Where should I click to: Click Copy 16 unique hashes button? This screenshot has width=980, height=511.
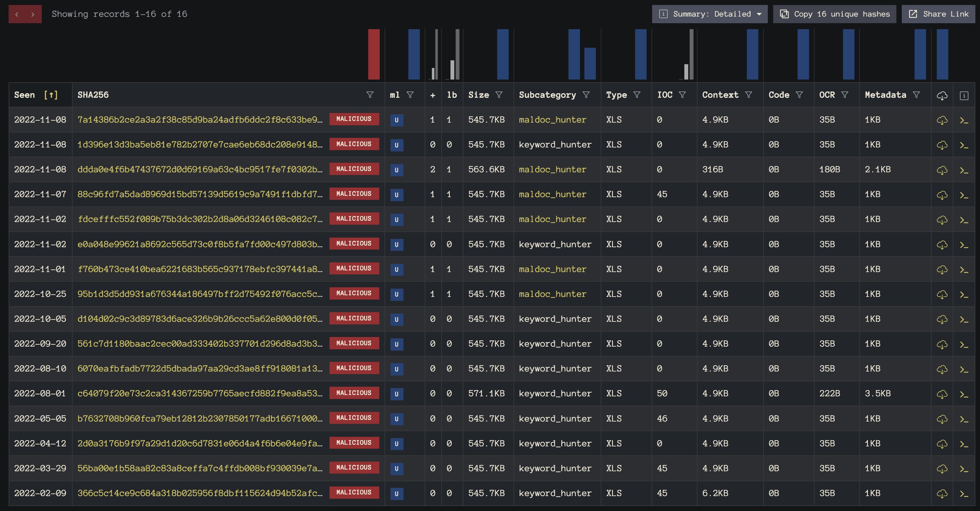point(835,14)
